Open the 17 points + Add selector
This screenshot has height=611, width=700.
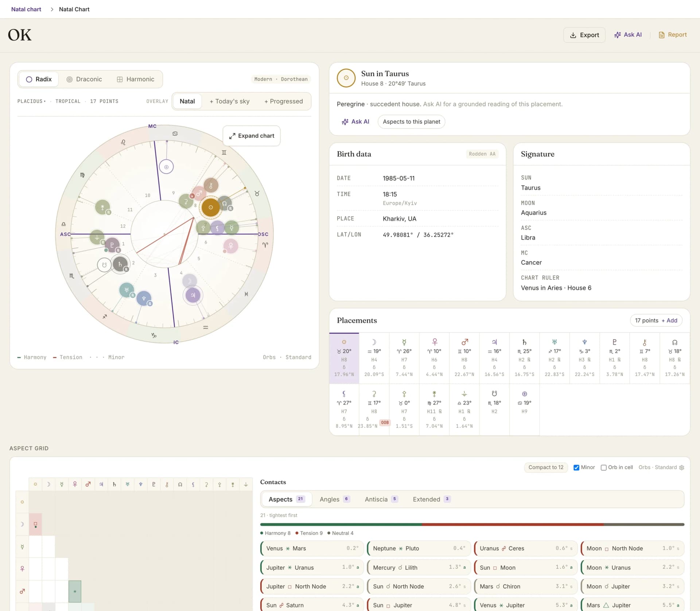point(656,320)
